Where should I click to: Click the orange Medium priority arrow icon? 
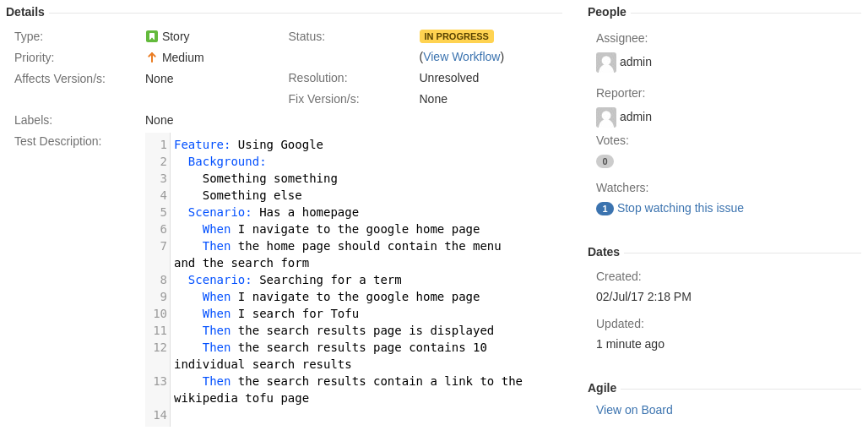[x=152, y=57]
